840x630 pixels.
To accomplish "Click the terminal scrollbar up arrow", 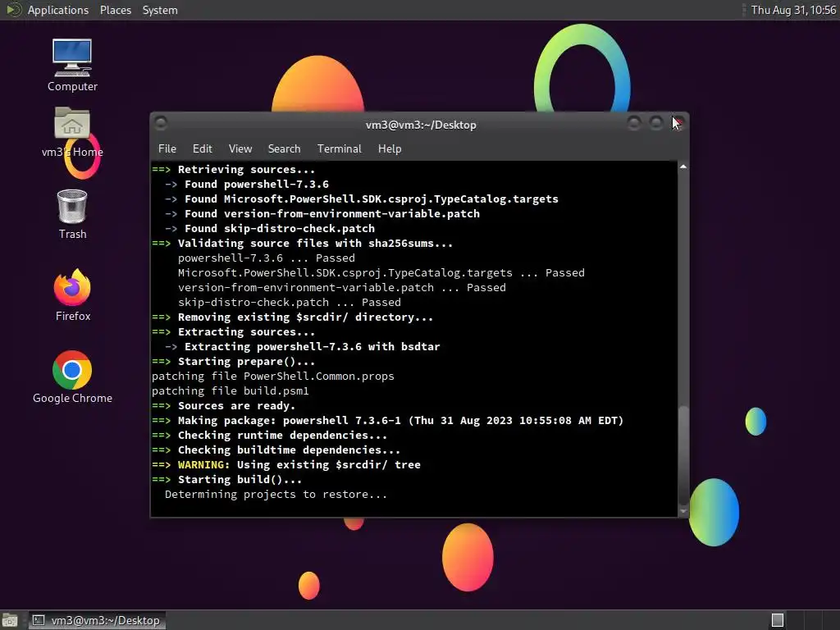I will pyautogui.click(x=683, y=167).
